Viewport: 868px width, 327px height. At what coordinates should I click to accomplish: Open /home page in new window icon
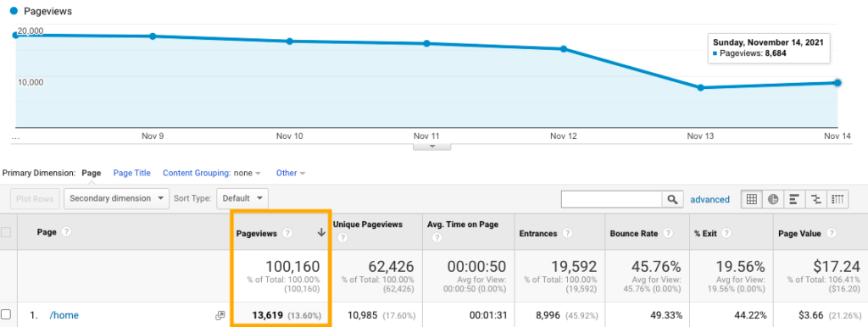(220, 315)
